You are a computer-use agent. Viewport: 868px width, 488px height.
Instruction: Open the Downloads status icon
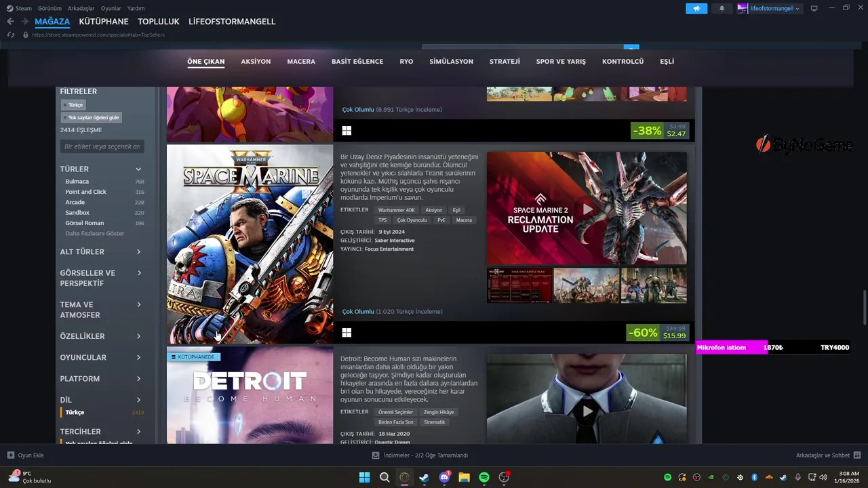click(376, 455)
